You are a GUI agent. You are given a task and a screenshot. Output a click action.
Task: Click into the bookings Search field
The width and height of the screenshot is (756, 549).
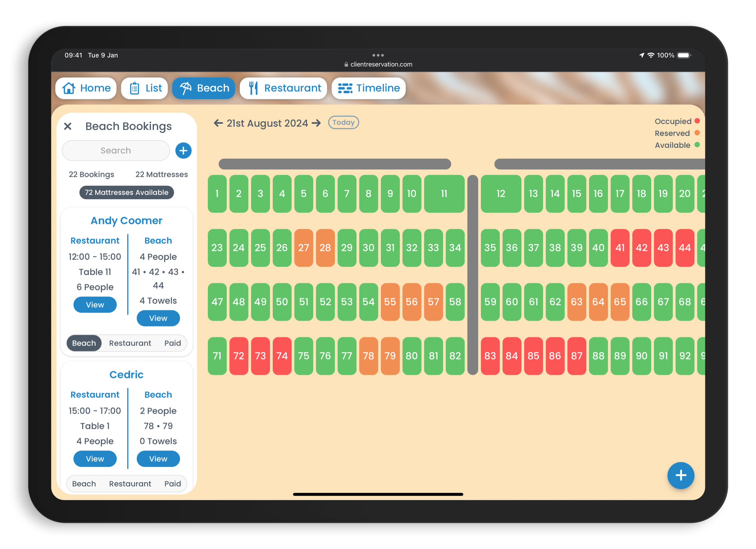pyautogui.click(x=116, y=150)
